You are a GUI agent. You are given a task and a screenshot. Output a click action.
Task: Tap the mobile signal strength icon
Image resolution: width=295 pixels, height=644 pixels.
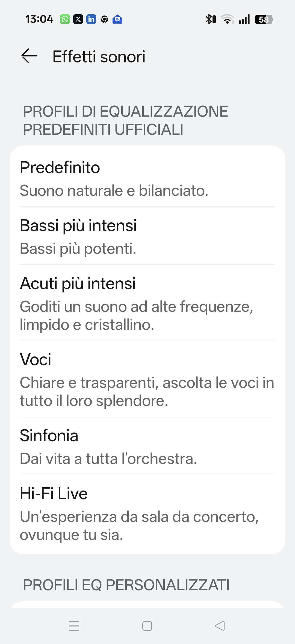point(244,19)
